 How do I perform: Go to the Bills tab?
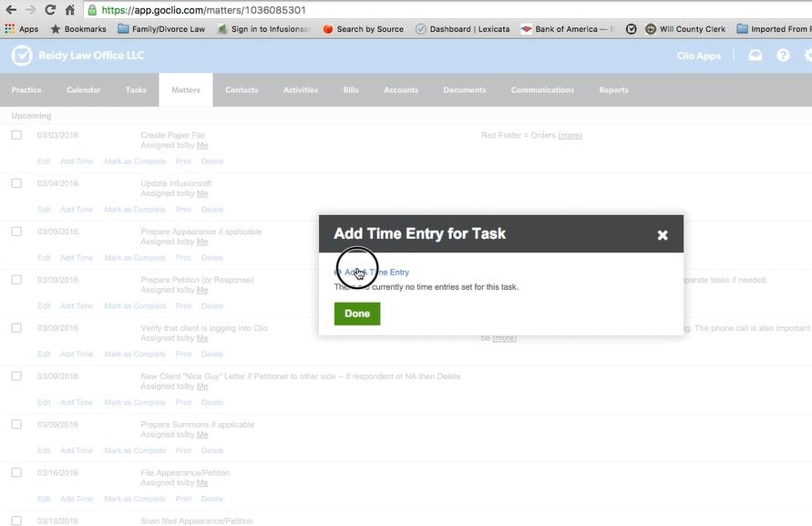[x=351, y=90]
